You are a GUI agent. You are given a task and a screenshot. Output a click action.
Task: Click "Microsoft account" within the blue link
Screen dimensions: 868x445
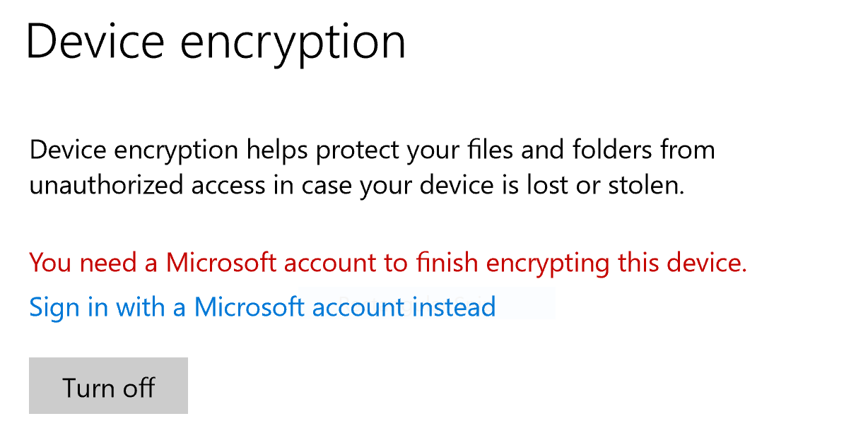click(299, 307)
